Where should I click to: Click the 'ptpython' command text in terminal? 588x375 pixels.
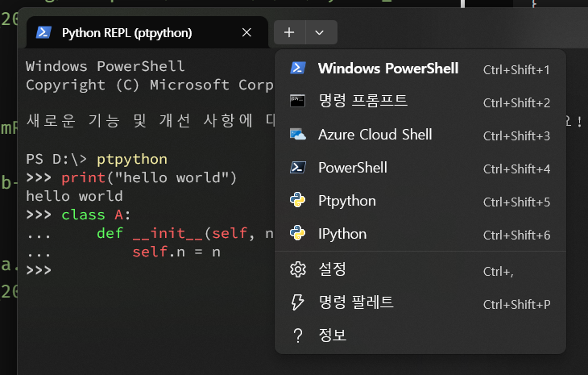click(x=132, y=160)
